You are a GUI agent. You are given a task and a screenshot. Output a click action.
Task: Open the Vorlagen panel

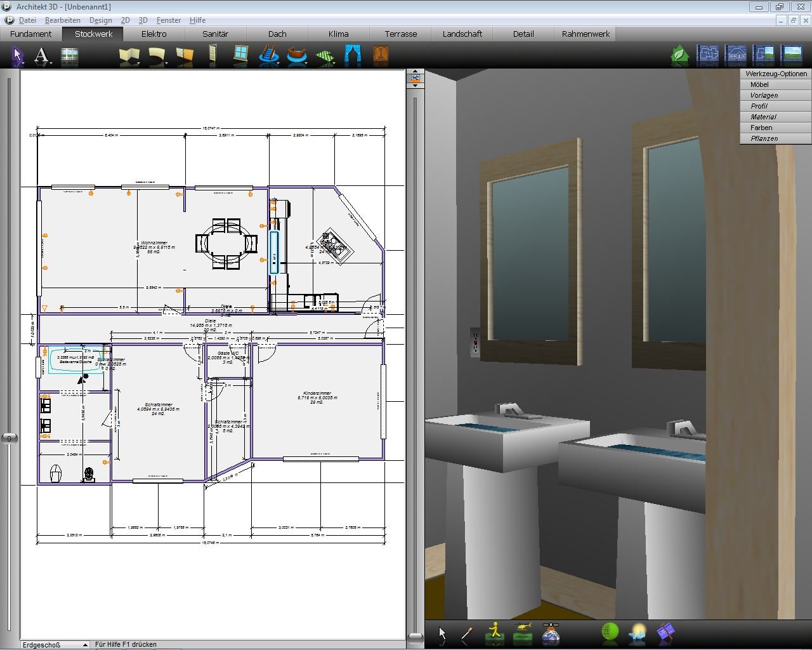click(776, 95)
